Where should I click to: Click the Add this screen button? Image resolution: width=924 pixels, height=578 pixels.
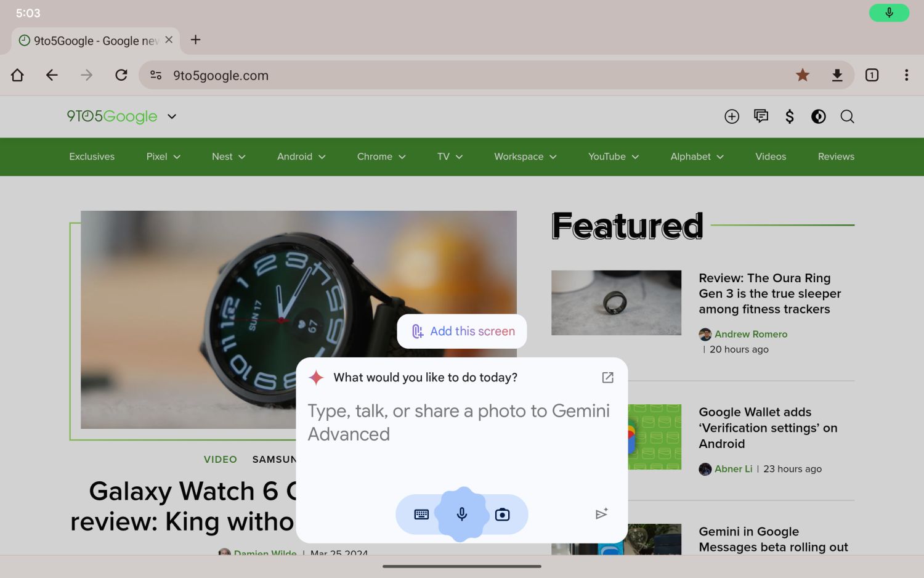point(462,332)
